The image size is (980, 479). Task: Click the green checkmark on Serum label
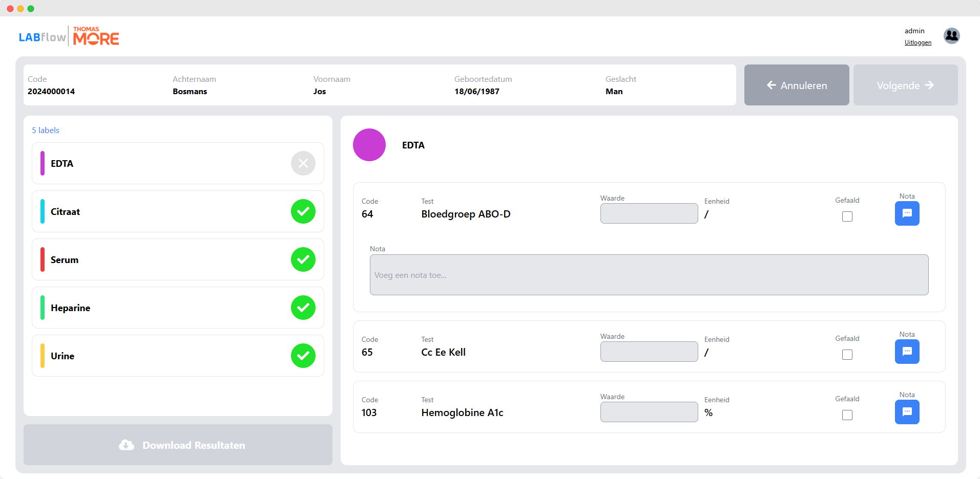point(303,259)
